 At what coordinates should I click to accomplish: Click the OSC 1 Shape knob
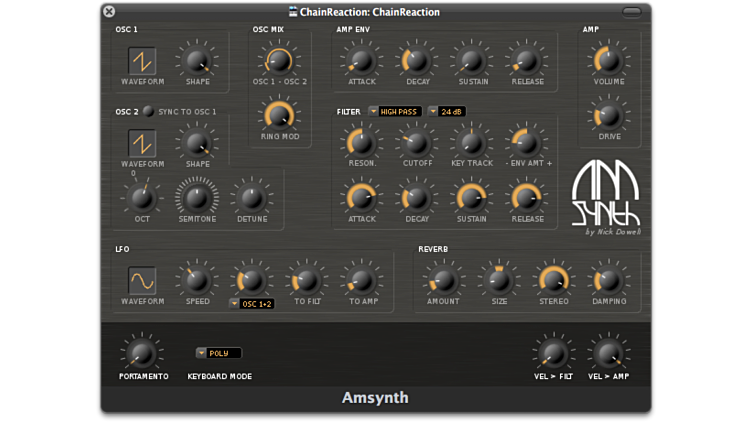[x=197, y=61]
